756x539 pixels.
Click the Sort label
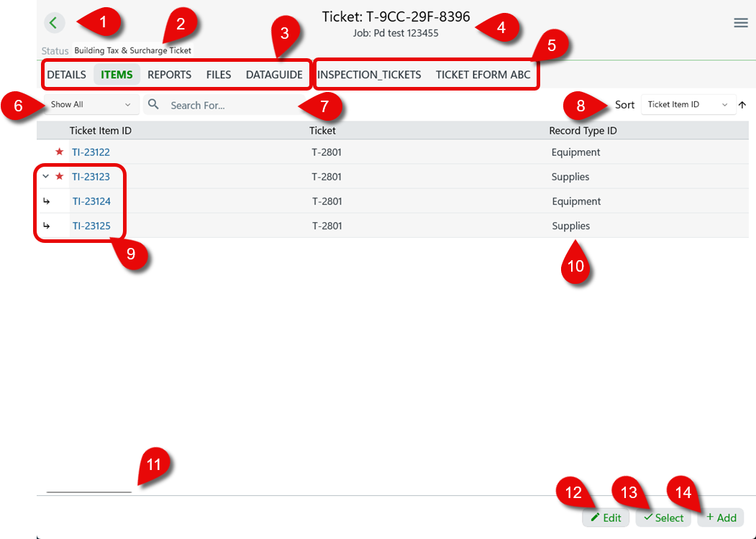[624, 104]
